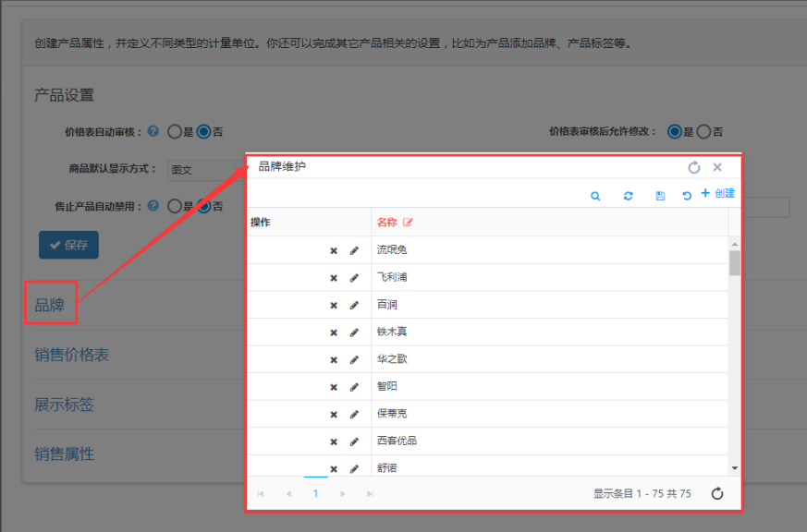Remove the 西客优品 brand entry
Viewport: 807px width, 532px height.
(334, 441)
